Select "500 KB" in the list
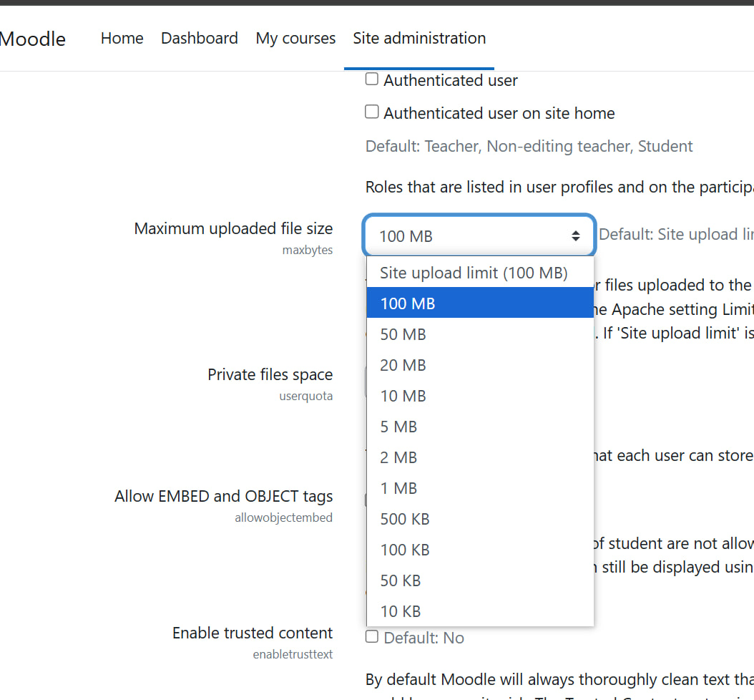The width and height of the screenshot is (754, 700). pyautogui.click(x=404, y=519)
